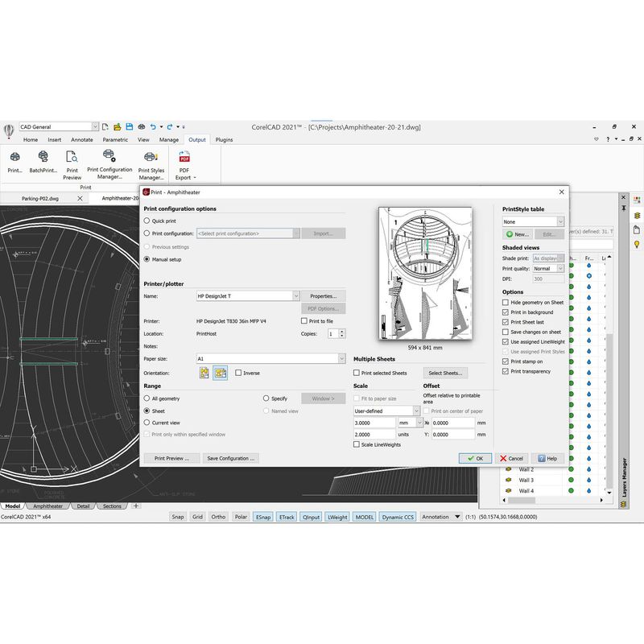Click the New document icon in quick access toolbar

[105, 127]
